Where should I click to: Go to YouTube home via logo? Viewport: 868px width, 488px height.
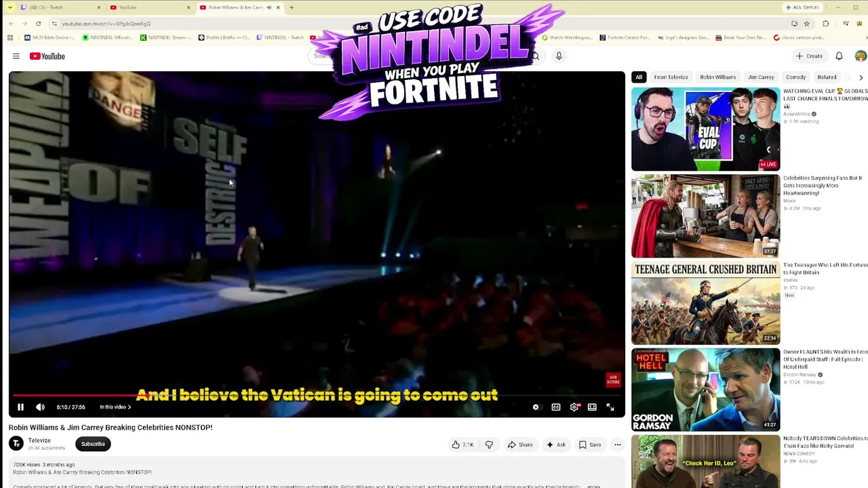[x=47, y=56]
